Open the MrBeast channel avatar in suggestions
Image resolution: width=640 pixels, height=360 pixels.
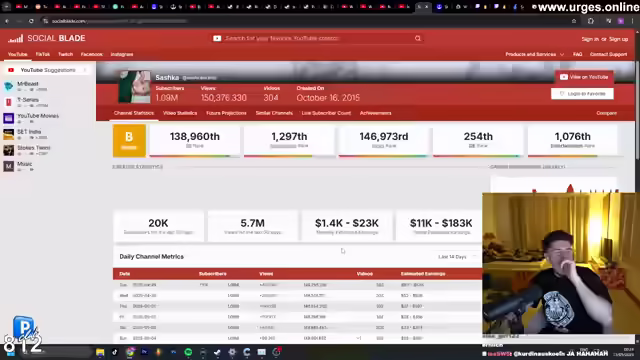coord(9,86)
